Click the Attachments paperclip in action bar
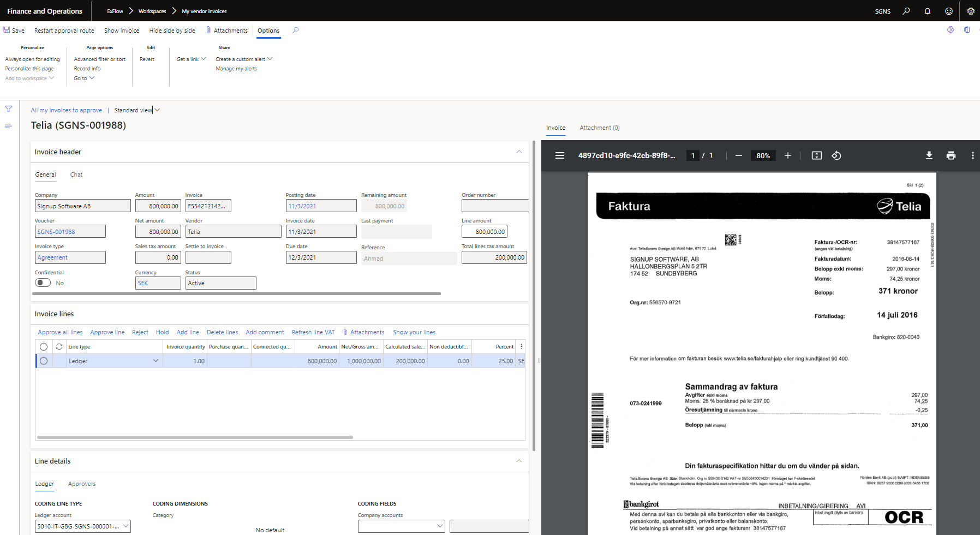This screenshot has height=535, width=980. tap(208, 31)
